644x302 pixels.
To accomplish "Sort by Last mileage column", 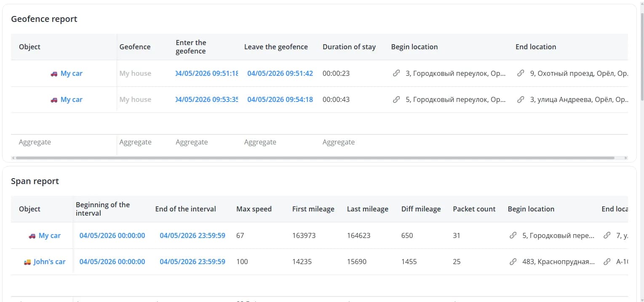I will coord(368,209).
